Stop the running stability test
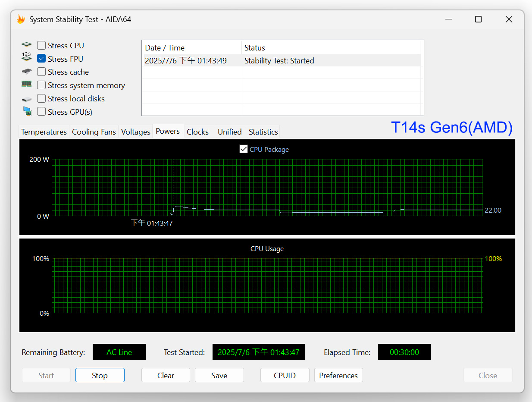 [100, 375]
